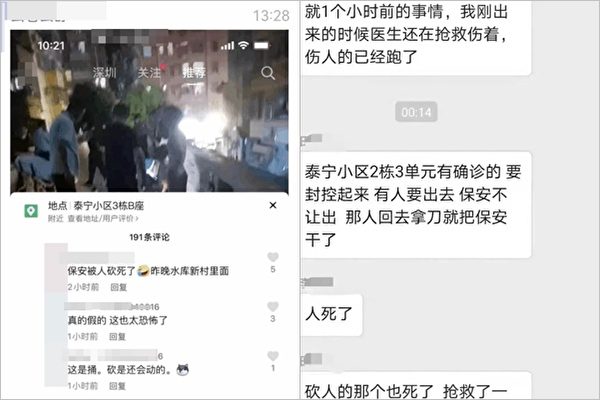Tap the dog emoji in third comment

coord(183,370)
